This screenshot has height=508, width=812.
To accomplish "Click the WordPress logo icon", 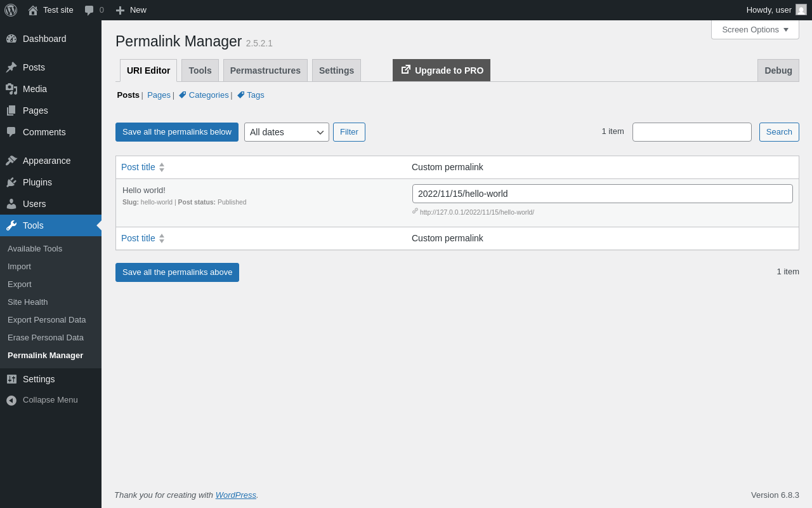I will pos(11,10).
